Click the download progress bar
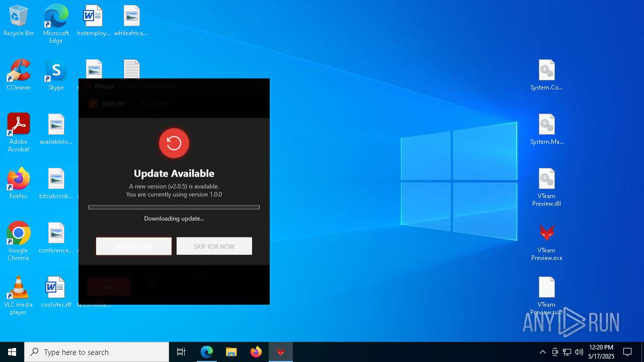Image resolution: width=644 pixels, height=362 pixels. coord(174,207)
